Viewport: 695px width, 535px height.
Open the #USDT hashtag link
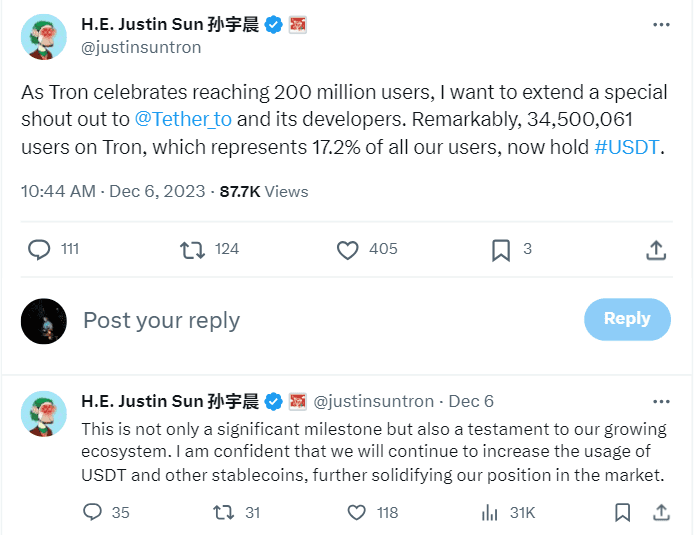pyautogui.click(x=627, y=147)
